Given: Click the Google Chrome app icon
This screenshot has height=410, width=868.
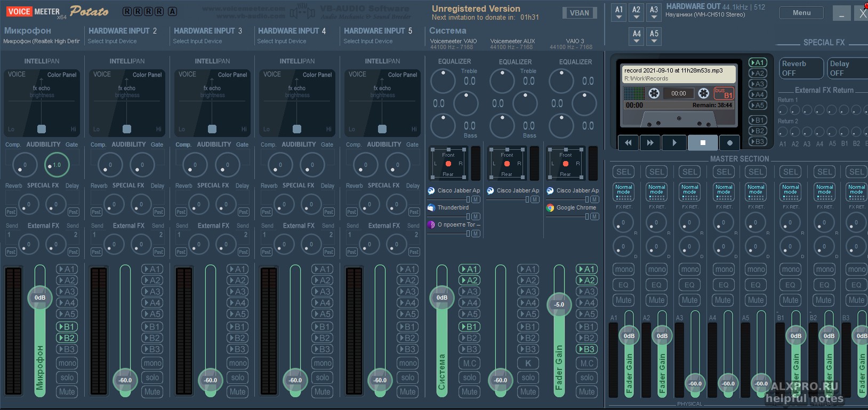Looking at the screenshot, I should pyautogui.click(x=550, y=207).
